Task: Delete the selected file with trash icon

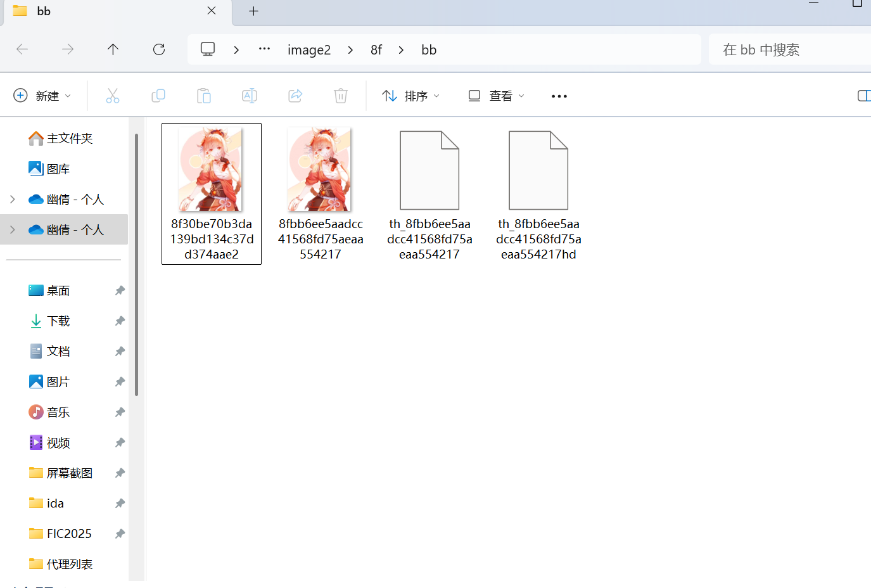Action: [x=340, y=96]
